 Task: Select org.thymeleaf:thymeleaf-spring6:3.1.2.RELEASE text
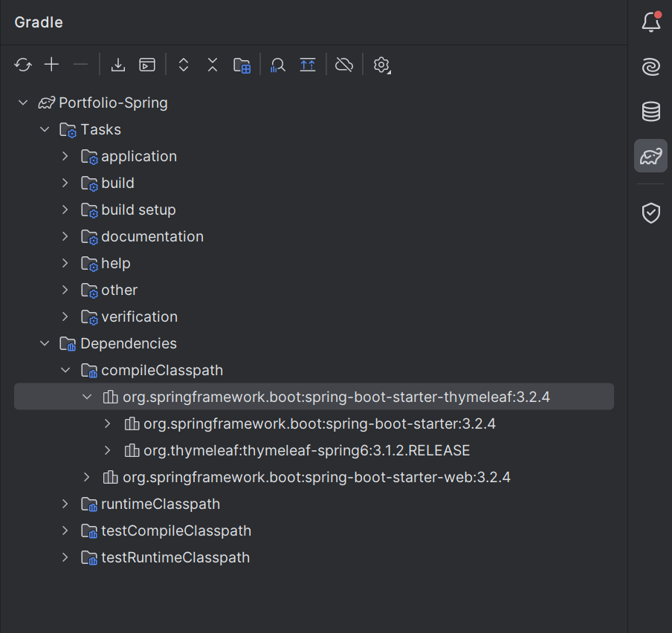[x=307, y=450]
